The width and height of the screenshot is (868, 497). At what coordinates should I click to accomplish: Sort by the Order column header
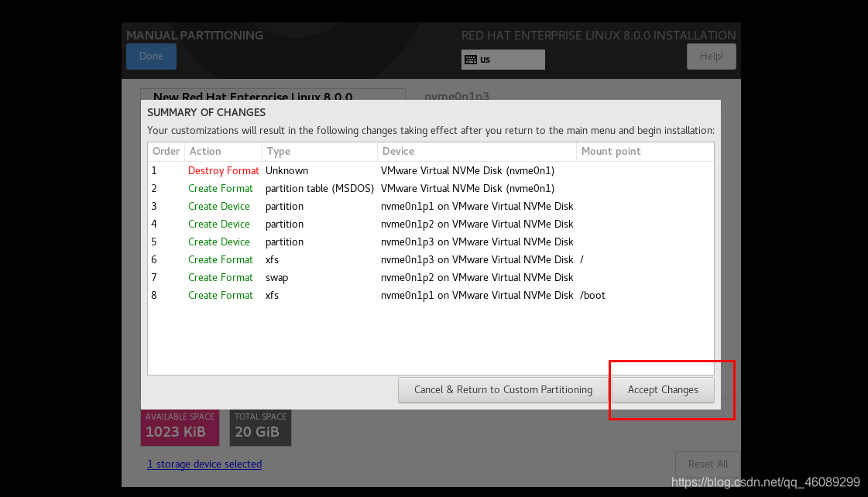[166, 151]
